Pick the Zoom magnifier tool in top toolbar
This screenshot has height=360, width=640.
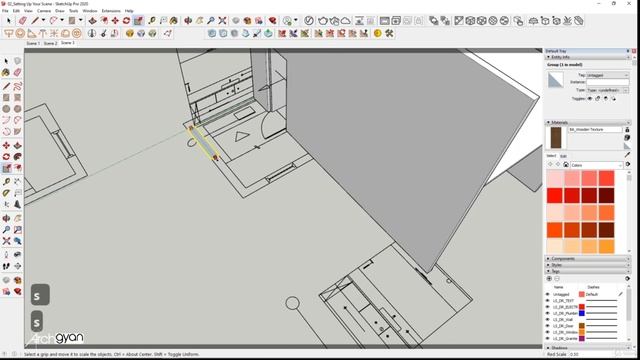(x=211, y=20)
